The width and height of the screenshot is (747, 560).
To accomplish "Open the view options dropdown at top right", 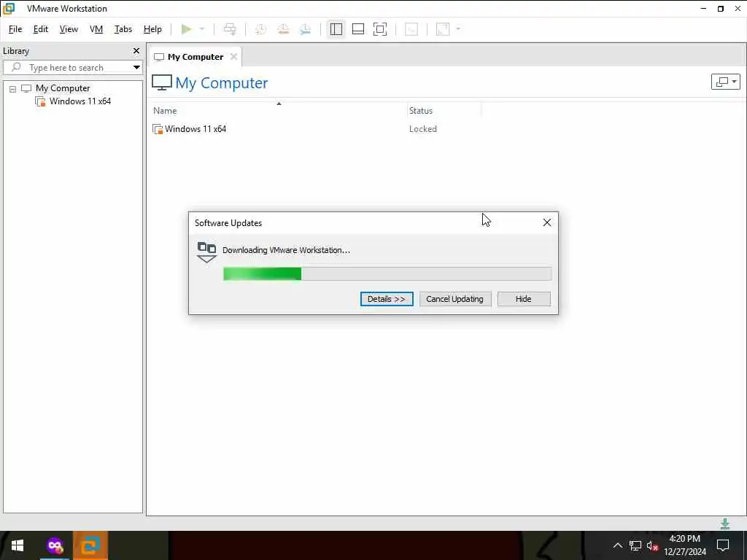I will pos(726,82).
